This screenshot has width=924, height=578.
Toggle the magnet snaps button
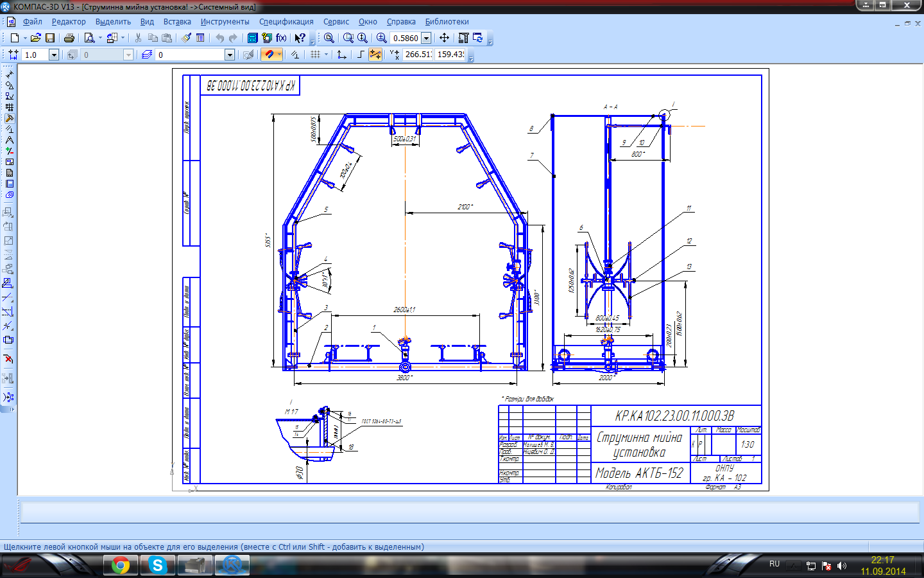(269, 55)
